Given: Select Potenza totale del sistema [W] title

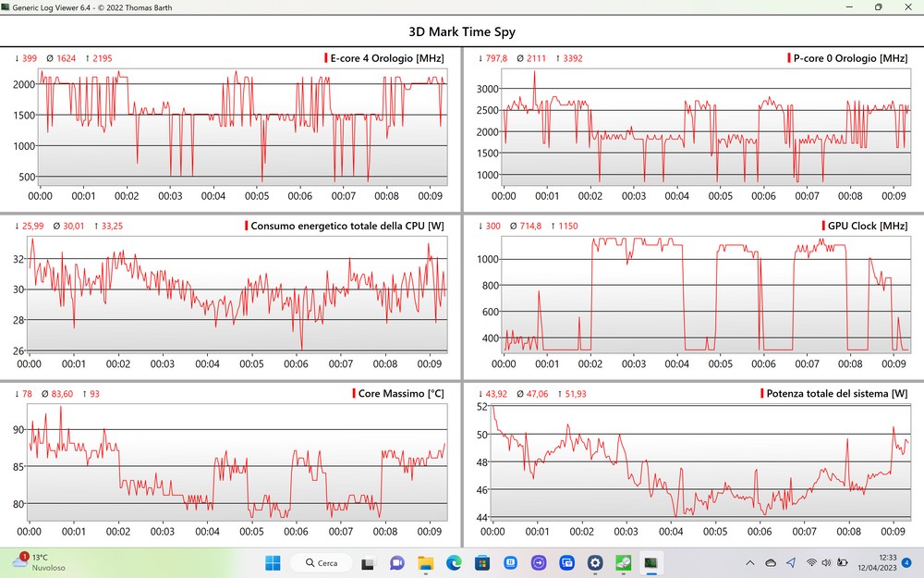Looking at the screenshot, I should point(837,393).
